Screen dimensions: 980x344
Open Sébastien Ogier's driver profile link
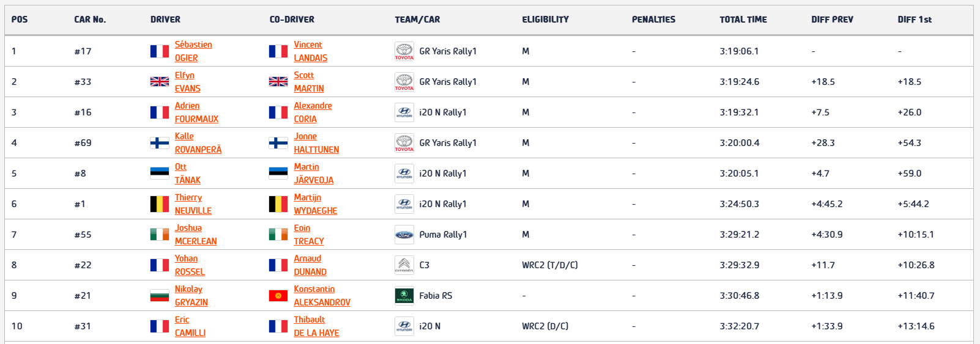click(x=193, y=51)
